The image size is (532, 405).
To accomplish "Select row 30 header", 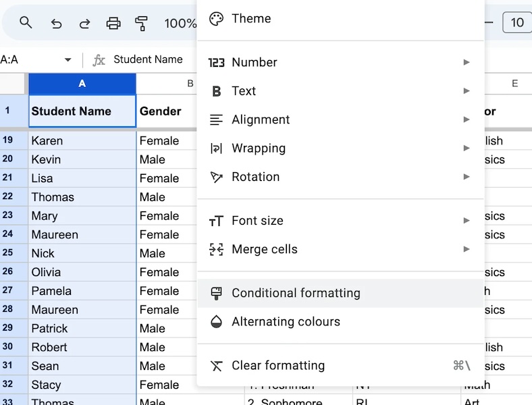I will coord(14,347).
